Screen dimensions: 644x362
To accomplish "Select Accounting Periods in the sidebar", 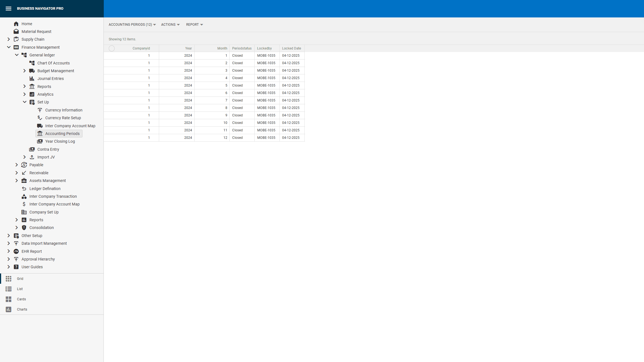I will (x=62, y=134).
